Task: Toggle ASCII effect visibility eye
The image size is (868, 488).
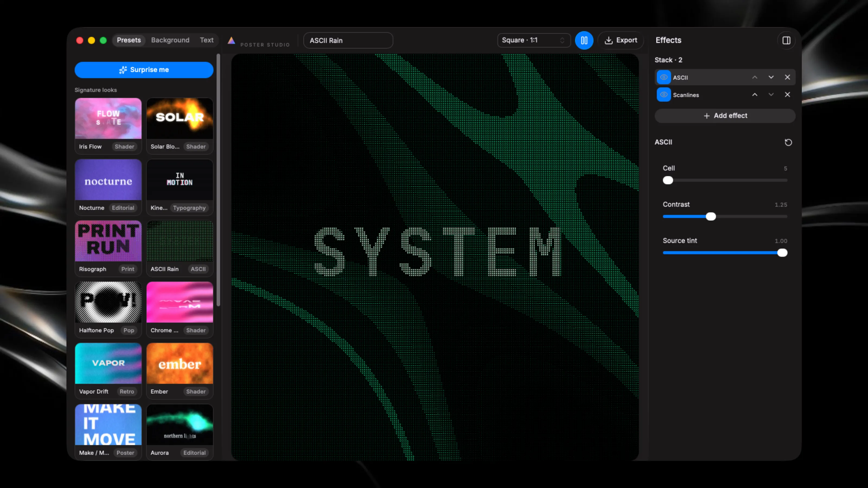Action: click(663, 78)
